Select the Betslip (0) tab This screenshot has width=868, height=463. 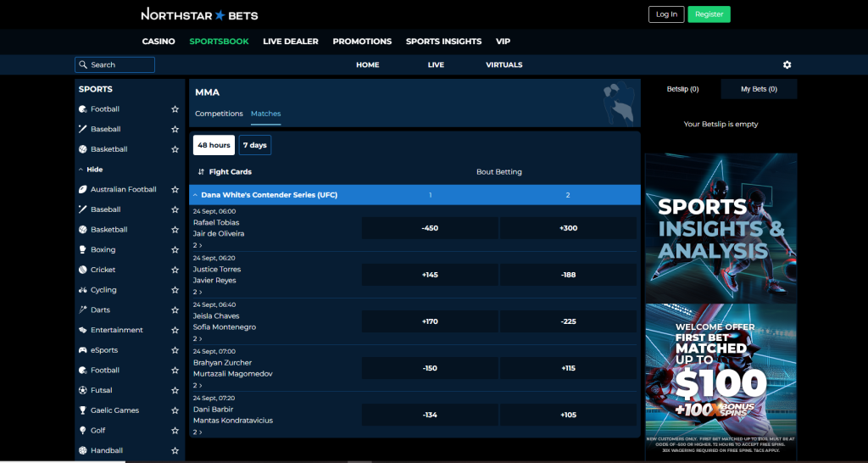682,89
